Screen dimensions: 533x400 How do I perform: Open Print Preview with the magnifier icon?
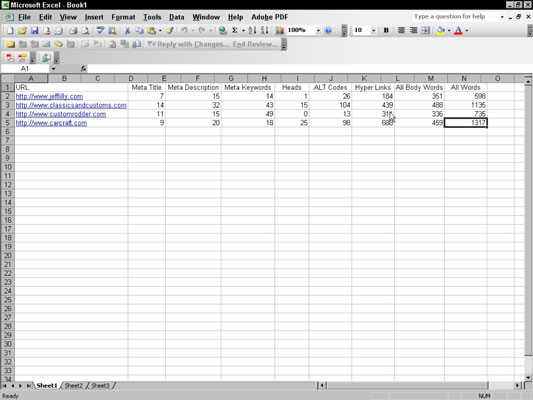tap(86, 31)
